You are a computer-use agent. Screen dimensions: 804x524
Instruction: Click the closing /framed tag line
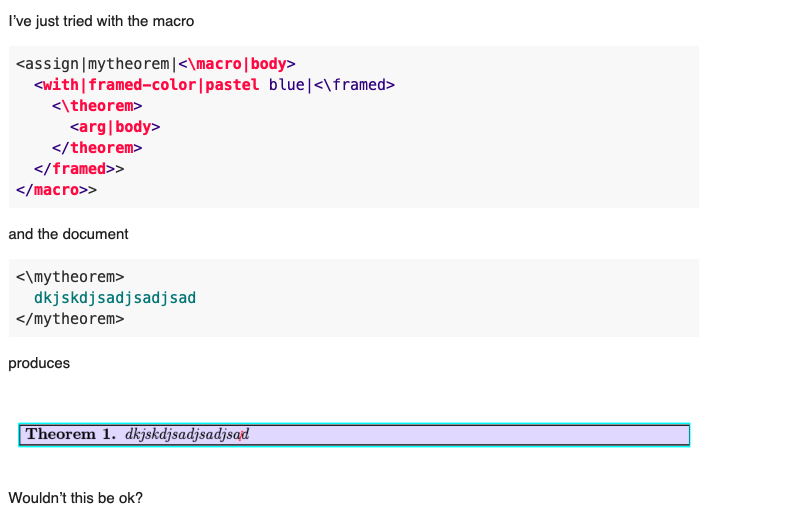pos(79,169)
